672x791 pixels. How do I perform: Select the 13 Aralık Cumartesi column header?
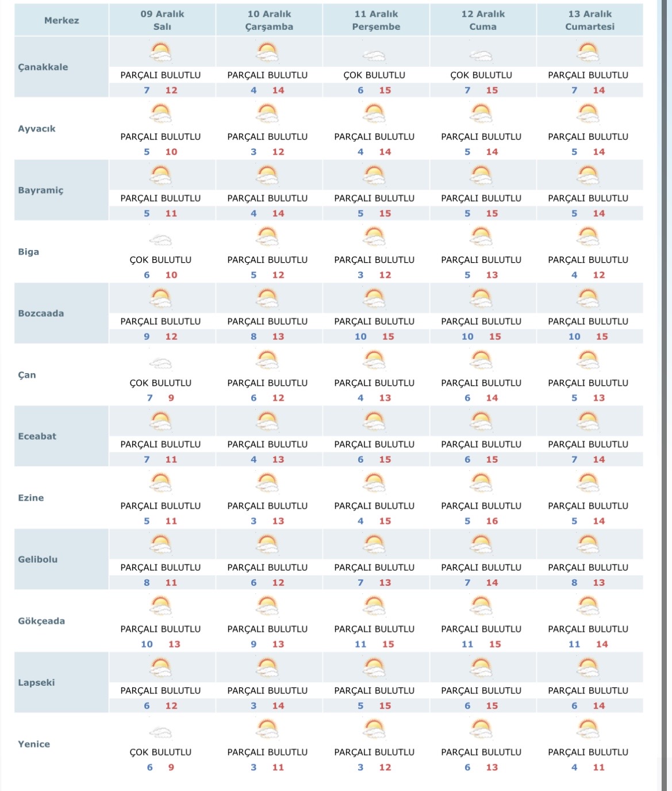click(x=590, y=20)
